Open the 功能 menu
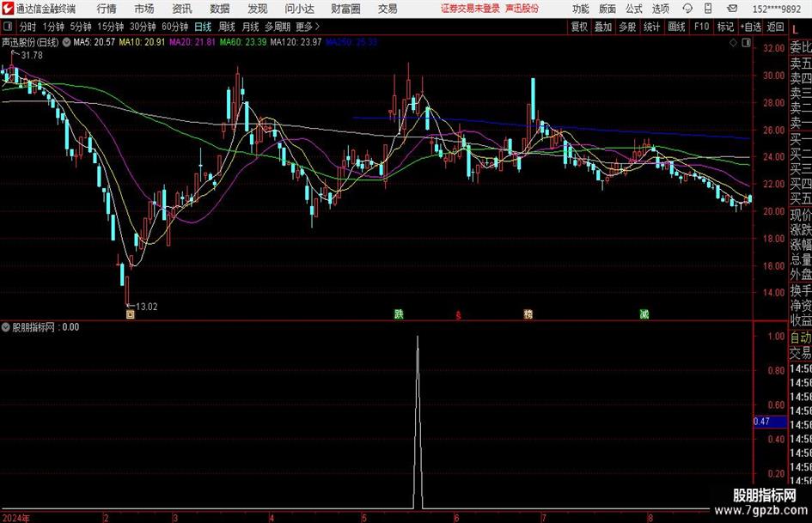 pyautogui.click(x=581, y=9)
